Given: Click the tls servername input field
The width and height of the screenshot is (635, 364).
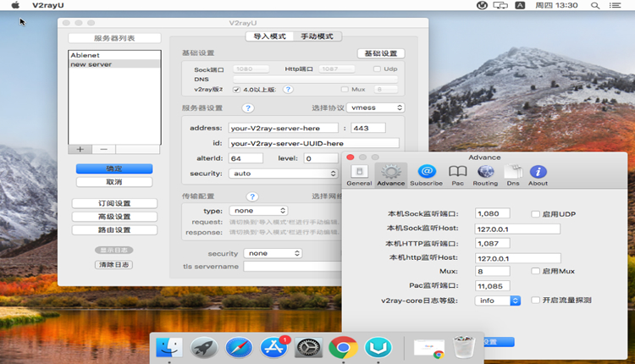Looking at the screenshot, I should point(292,267).
